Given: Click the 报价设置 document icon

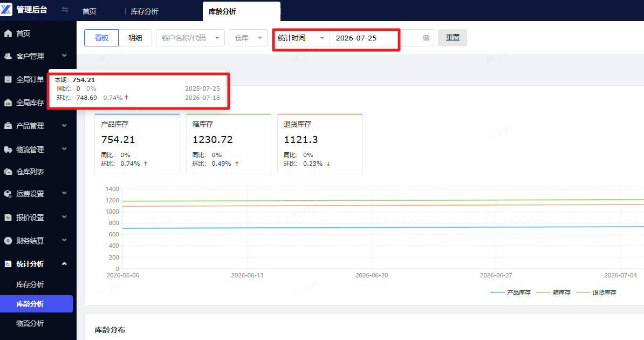Looking at the screenshot, I should coord(8,217).
